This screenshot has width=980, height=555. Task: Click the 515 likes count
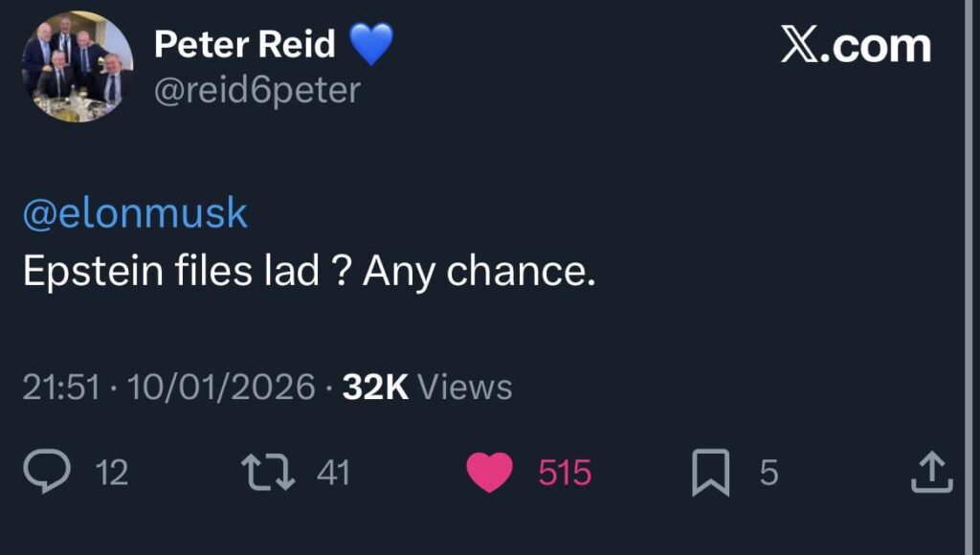point(563,471)
